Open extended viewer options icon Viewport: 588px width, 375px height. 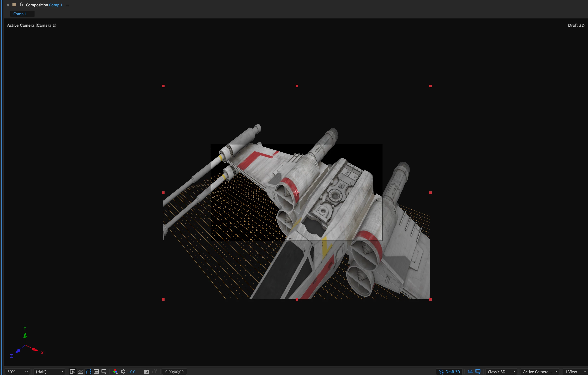pos(478,371)
